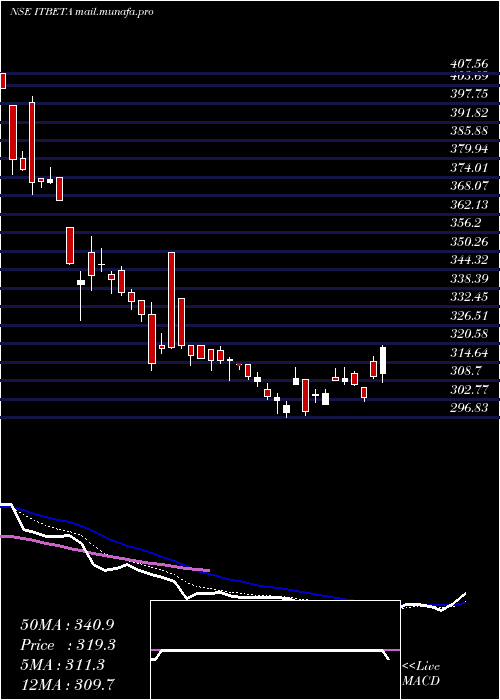Click the 374.01 price level label

469,167
